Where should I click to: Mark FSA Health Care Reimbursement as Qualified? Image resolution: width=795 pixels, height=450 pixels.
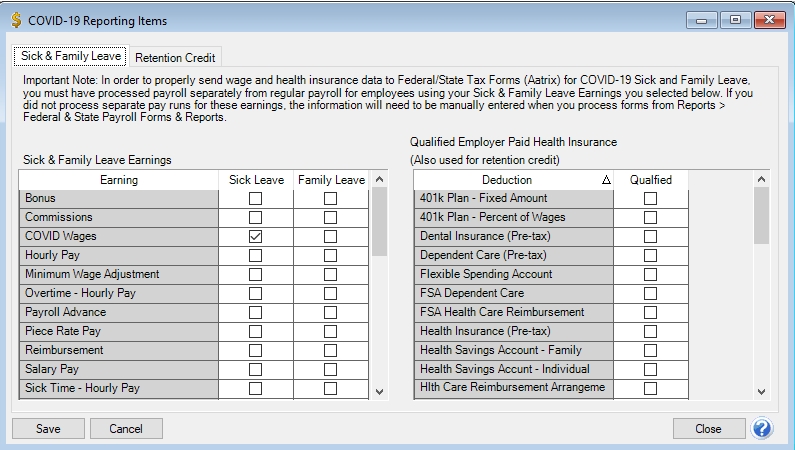tap(651, 313)
